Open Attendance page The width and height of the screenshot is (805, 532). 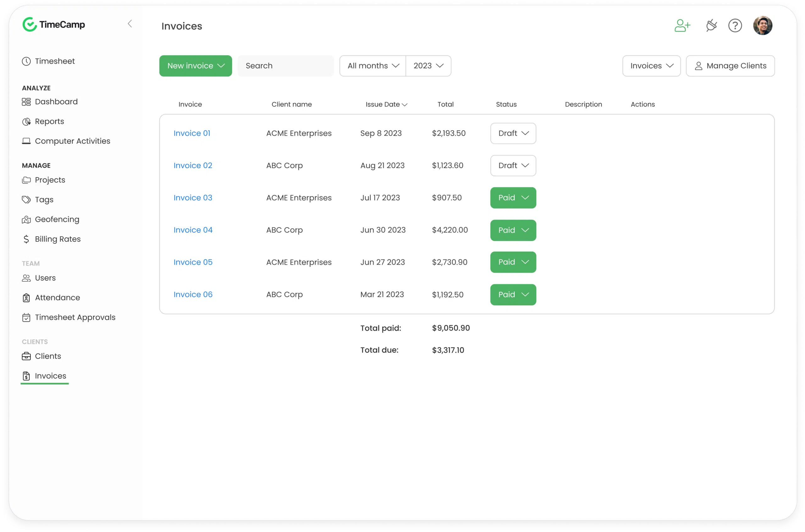(51, 298)
